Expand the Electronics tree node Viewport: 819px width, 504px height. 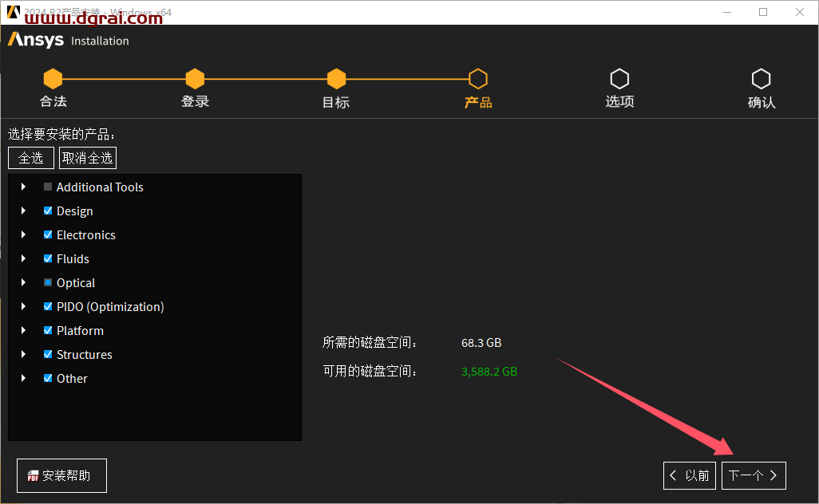coord(23,234)
